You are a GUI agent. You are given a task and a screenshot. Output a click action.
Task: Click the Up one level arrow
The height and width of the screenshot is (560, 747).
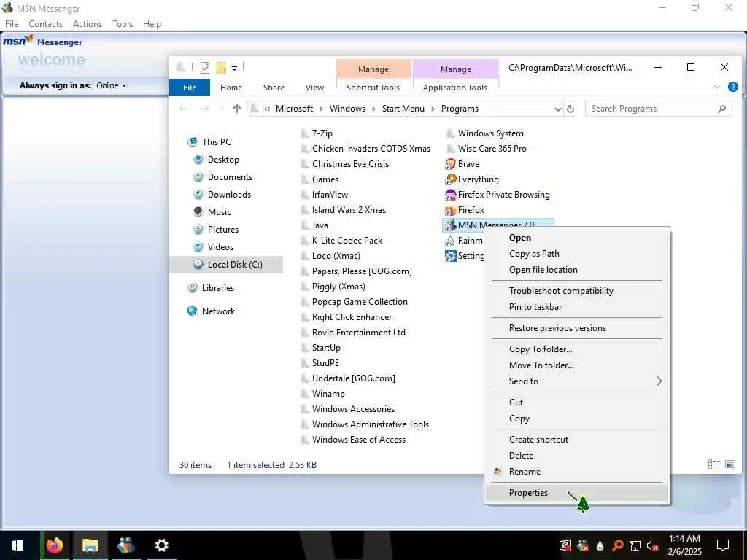click(x=237, y=109)
